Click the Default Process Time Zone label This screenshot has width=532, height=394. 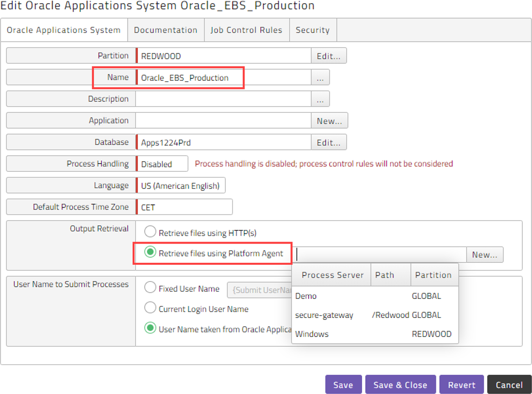point(81,207)
